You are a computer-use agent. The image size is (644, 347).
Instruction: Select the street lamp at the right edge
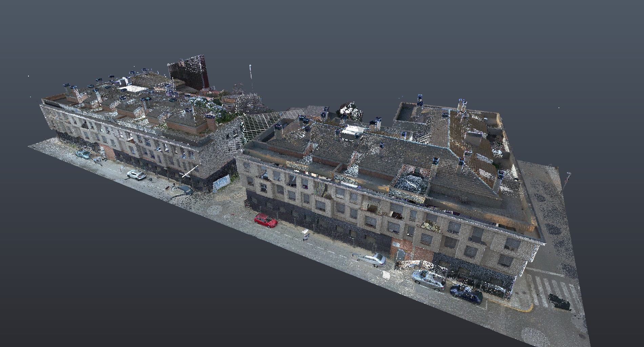[566, 181]
